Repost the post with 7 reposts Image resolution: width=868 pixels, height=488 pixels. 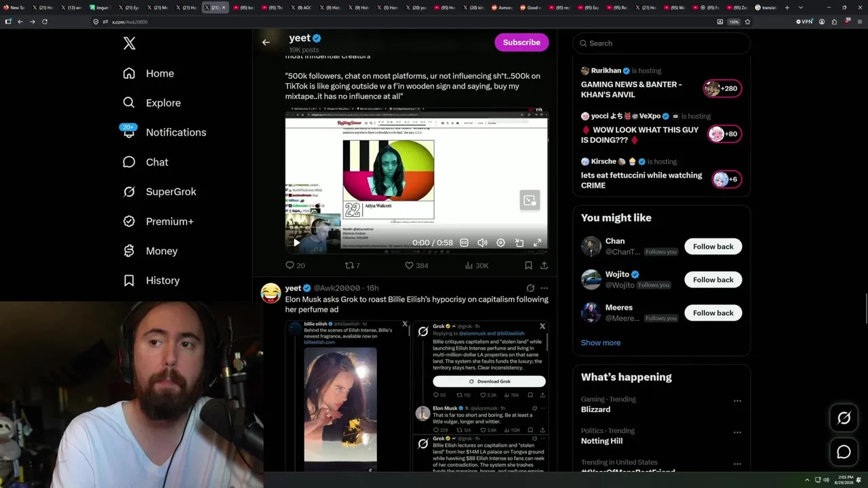click(x=353, y=266)
